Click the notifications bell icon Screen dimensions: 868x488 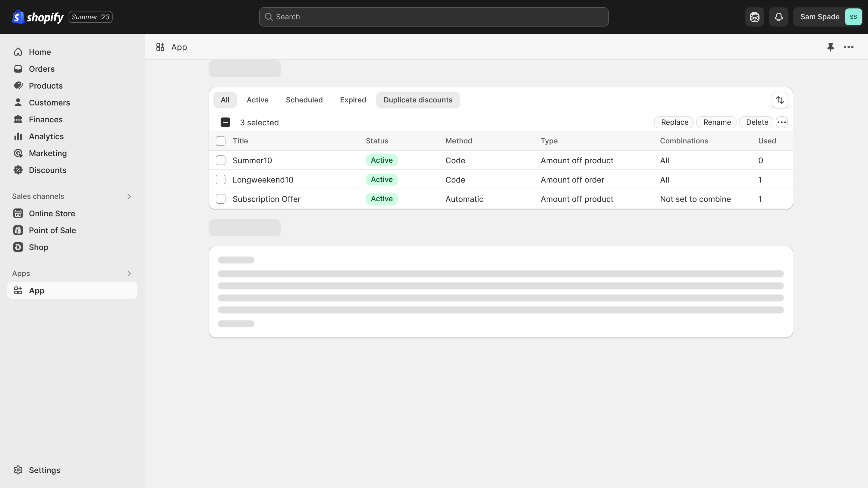coord(779,17)
